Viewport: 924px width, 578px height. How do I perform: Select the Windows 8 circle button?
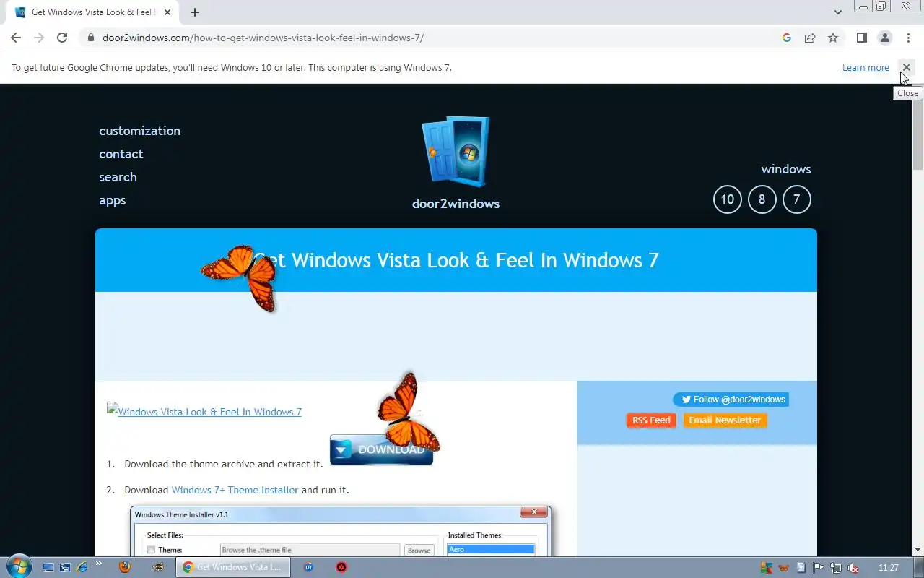762,199
